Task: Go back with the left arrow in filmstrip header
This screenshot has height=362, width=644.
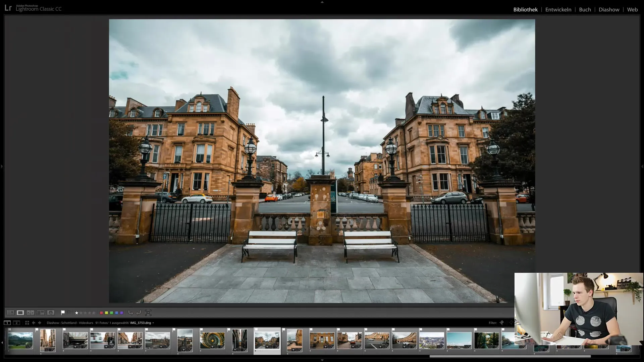Action: (x=34, y=323)
